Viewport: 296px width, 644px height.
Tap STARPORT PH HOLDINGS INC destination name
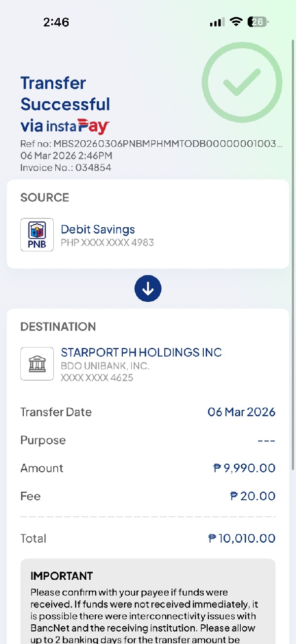[141, 353]
